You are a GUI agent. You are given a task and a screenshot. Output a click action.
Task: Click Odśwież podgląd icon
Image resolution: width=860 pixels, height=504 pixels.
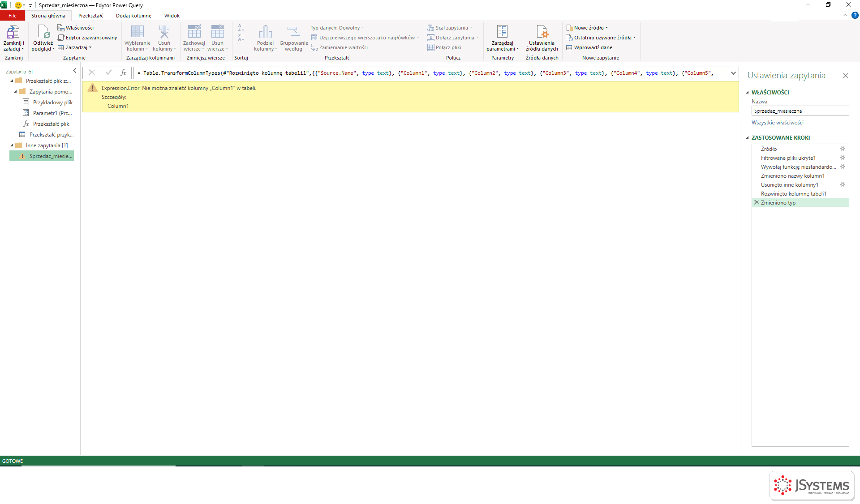click(x=43, y=32)
